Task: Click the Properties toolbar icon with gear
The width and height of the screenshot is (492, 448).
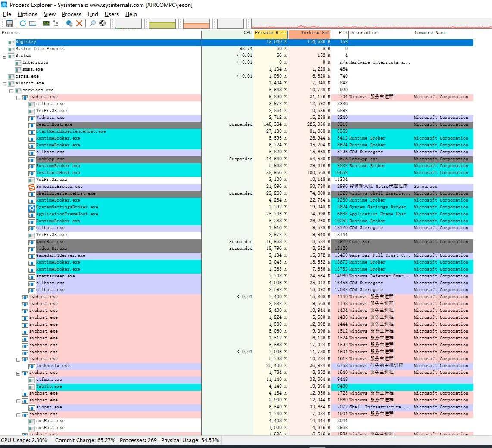Action: click(x=69, y=23)
